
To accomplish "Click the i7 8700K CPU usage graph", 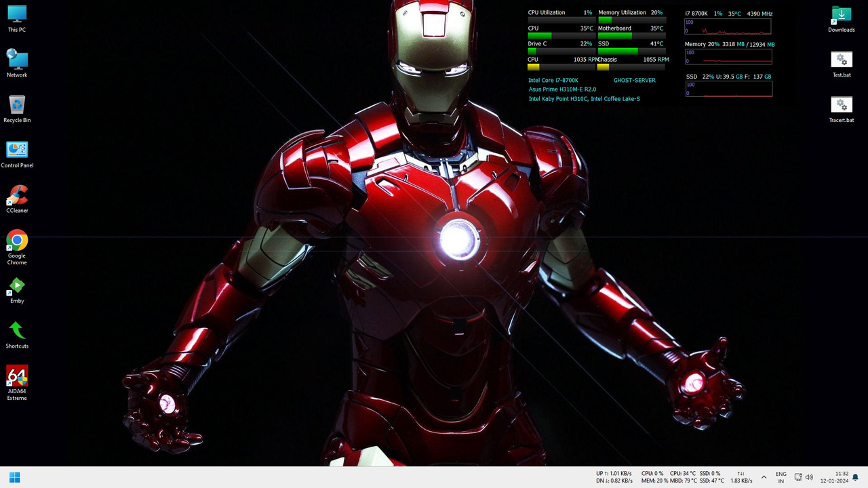I will click(728, 26).
